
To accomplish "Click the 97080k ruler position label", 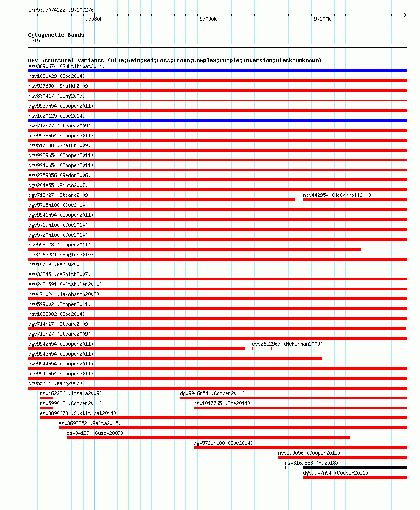I will pos(94,19).
